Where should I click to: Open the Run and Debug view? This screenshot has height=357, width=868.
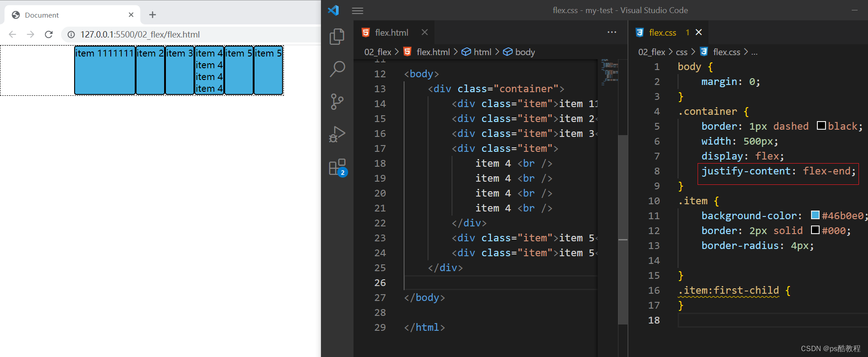pyautogui.click(x=337, y=134)
